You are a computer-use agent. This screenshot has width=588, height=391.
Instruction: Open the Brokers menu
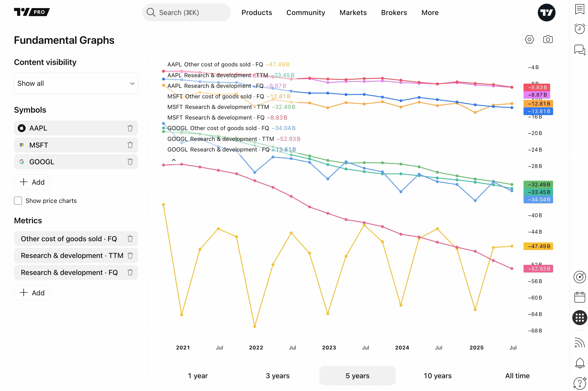[394, 13]
